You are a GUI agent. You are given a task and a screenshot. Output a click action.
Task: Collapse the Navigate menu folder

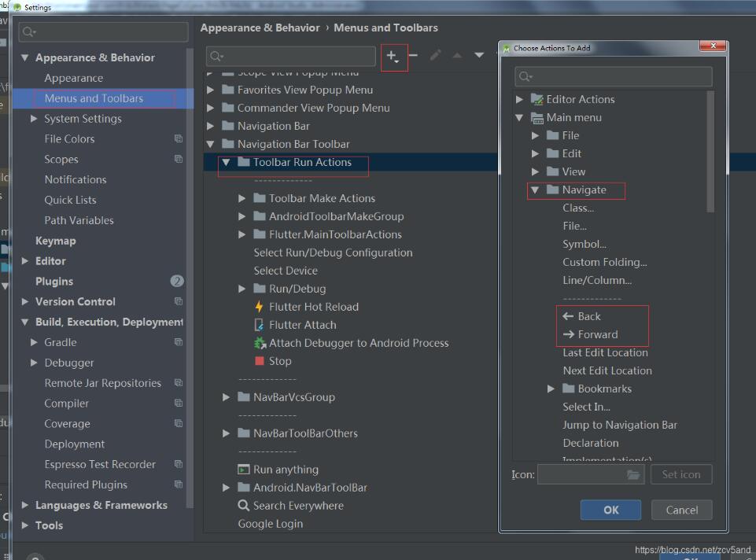(535, 190)
